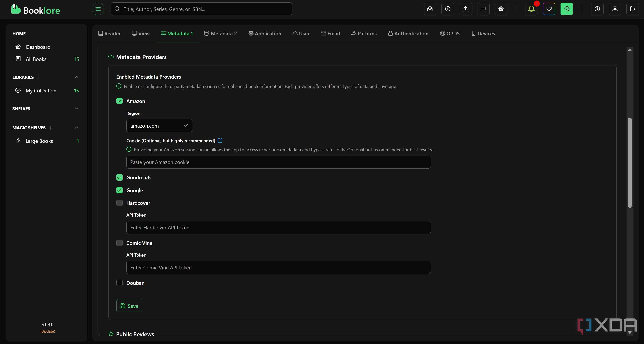Click the info circle icon in top bar
644x344 pixels.
(x=597, y=9)
